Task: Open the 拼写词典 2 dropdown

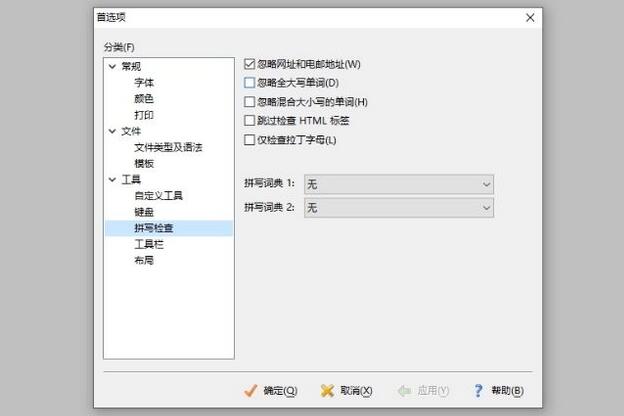Action: (x=399, y=208)
